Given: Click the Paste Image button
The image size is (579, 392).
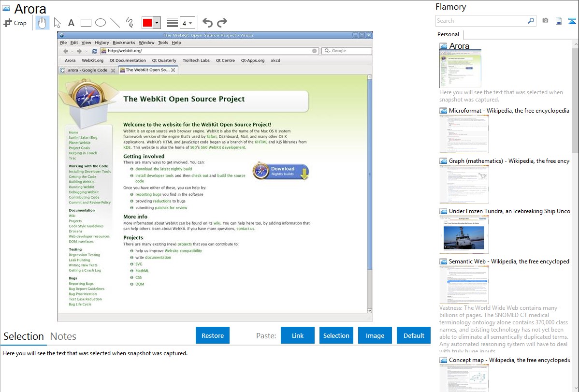Looking at the screenshot, I should [x=375, y=335].
